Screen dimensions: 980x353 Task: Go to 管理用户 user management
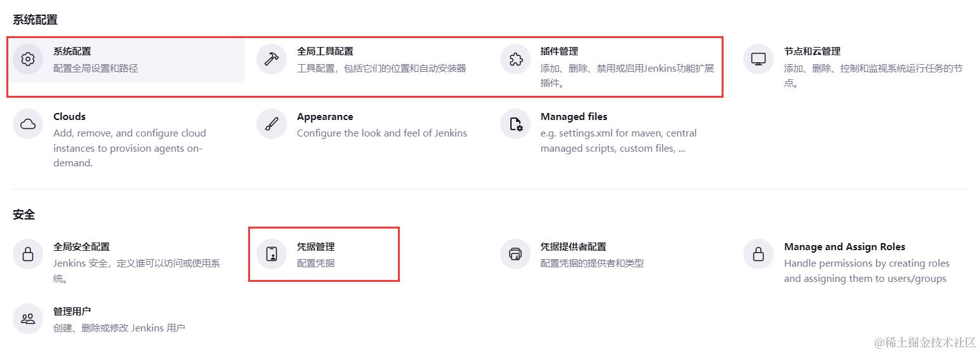[x=72, y=312]
